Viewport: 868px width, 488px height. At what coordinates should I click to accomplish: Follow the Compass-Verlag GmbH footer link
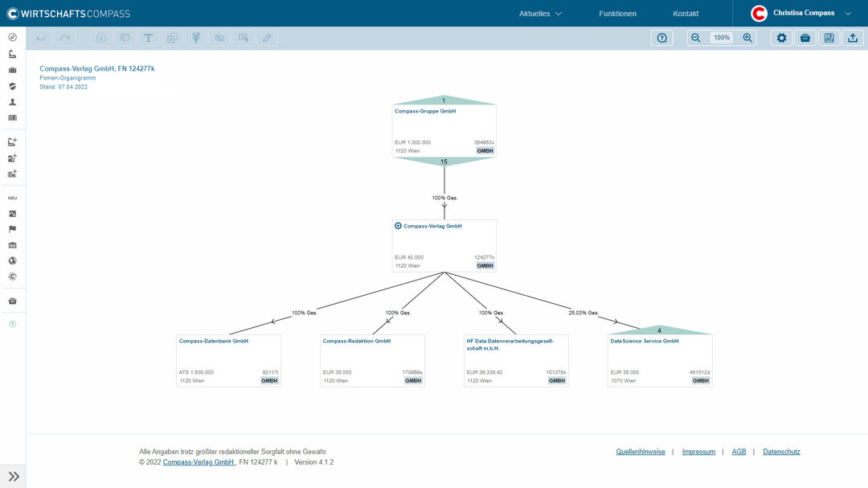click(199, 462)
